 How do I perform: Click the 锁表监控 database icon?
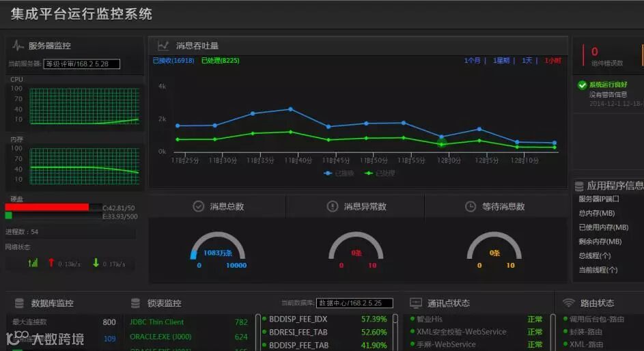pyautogui.click(x=135, y=303)
